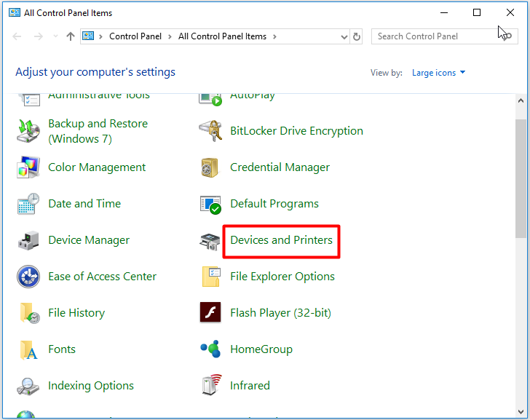530x420 pixels.
Task: Click the Control Panel icon in title bar
Action: [x=15, y=13]
